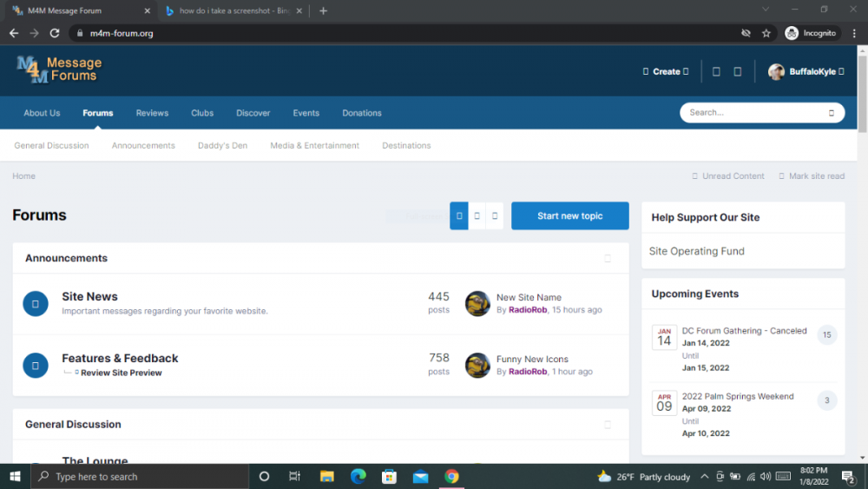This screenshot has height=489, width=868.
Task: Open the Reviews navigation tab
Action: click(x=152, y=113)
